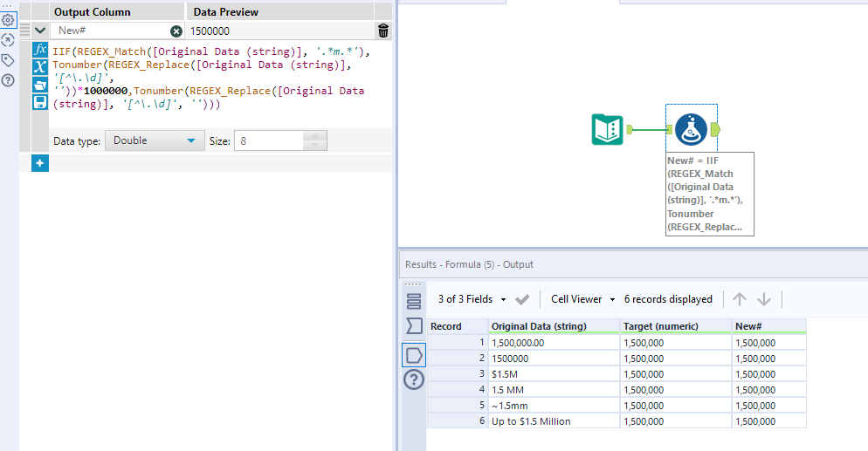Select the Formula tool on canvas
The width and height of the screenshot is (868, 451).
coord(691,129)
